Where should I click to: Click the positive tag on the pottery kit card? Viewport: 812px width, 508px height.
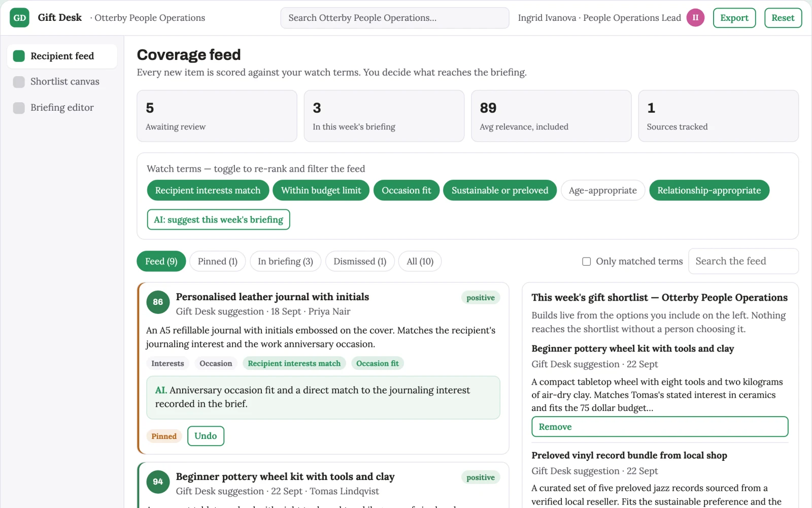(x=481, y=478)
